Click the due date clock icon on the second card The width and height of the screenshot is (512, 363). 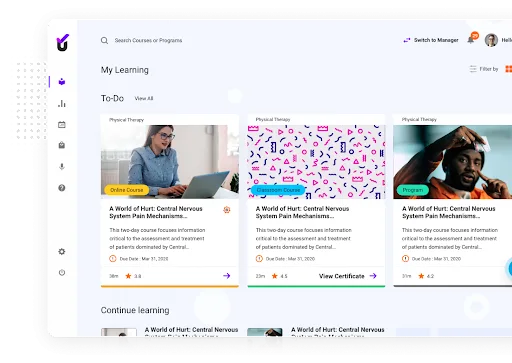[x=259, y=258]
